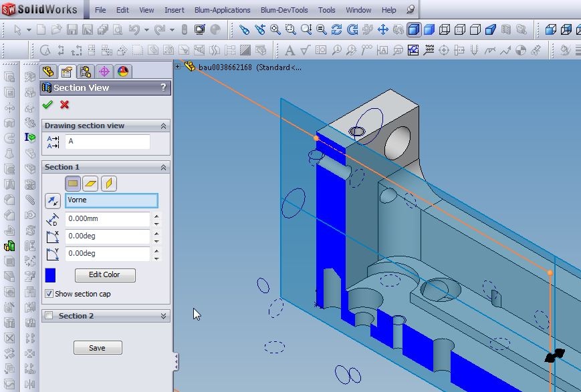Increase the Y rotation angle spinner

tap(156, 251)
